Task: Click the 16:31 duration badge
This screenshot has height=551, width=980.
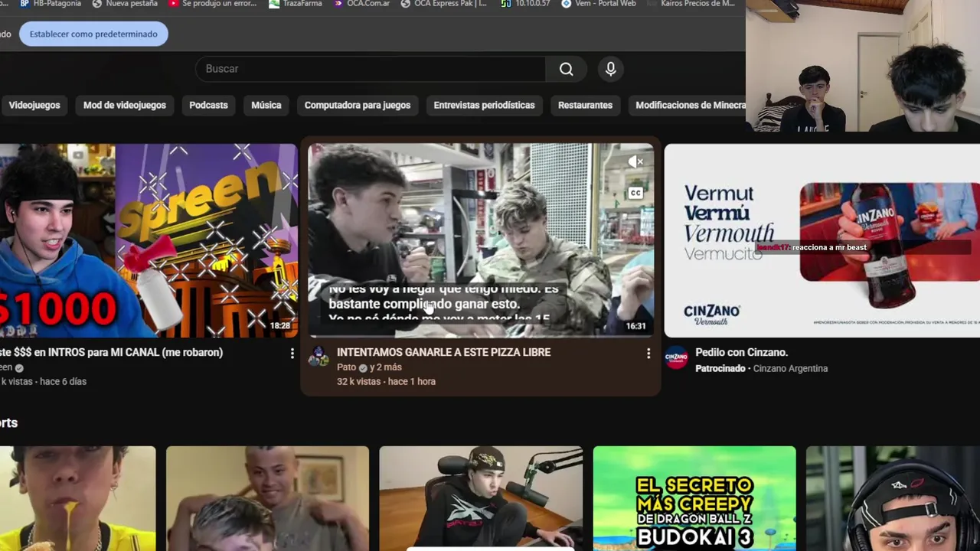Action: click(x=635, y=326)
